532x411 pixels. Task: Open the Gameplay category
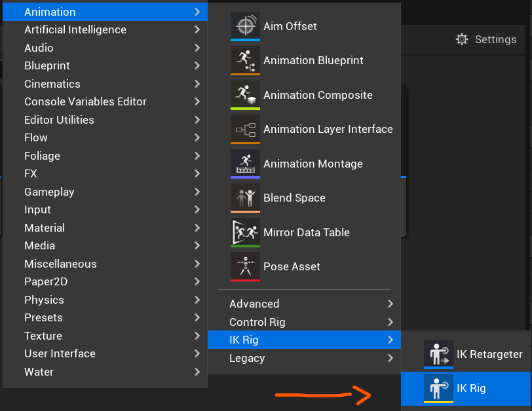click(x=105, y=192)
